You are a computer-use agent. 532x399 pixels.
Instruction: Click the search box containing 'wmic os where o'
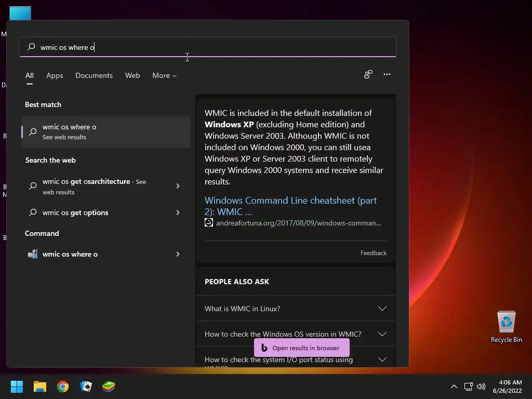coord(208,47)
